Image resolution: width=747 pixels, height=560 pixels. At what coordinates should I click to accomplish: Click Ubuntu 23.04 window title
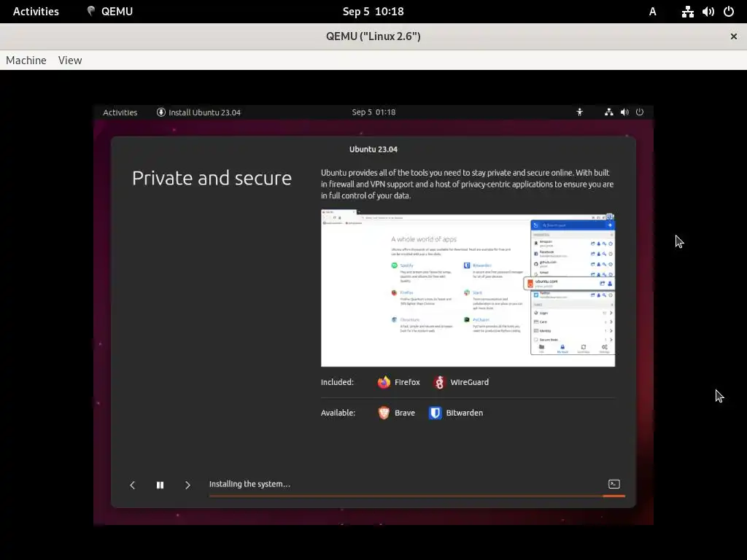373,149
